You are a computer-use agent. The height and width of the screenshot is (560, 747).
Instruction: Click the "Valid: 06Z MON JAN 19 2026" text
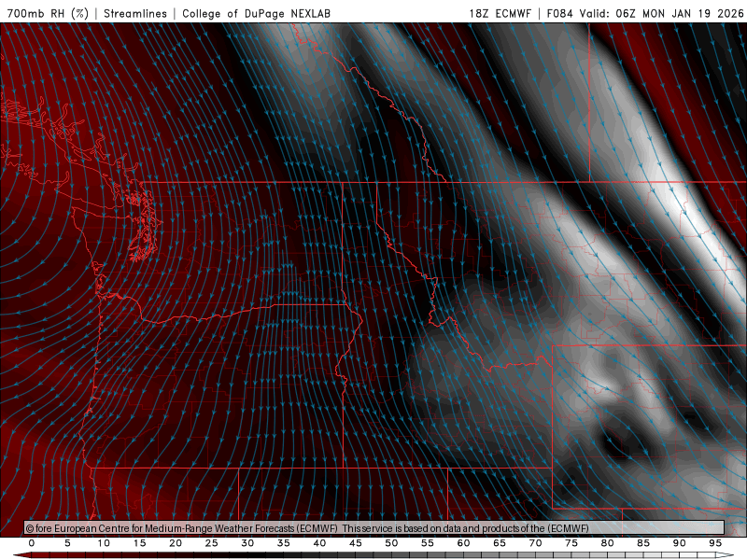point(662,13)
